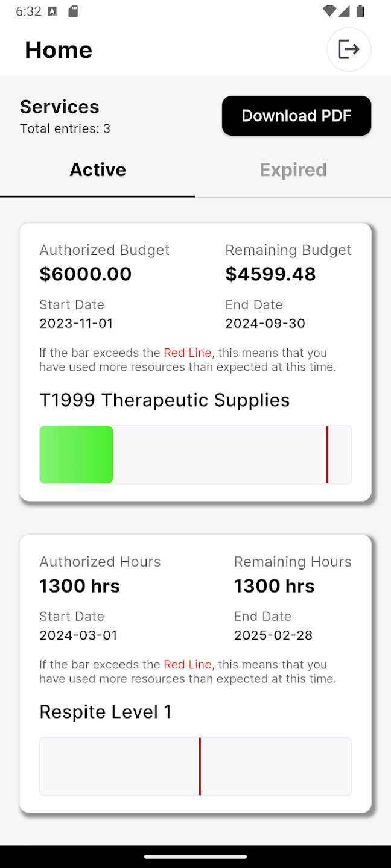Screen dimensions: 391x868
Task: Tap red line marker on Therapeutic Supplies bar
Action: point(327,454)
